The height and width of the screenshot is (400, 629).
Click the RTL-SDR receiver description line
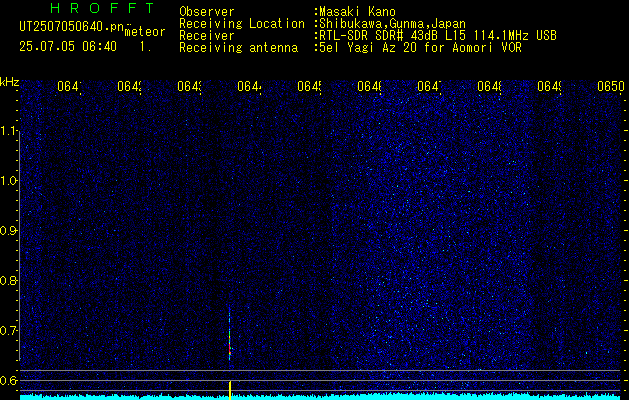pyautogui.click(x=438, y=36)
